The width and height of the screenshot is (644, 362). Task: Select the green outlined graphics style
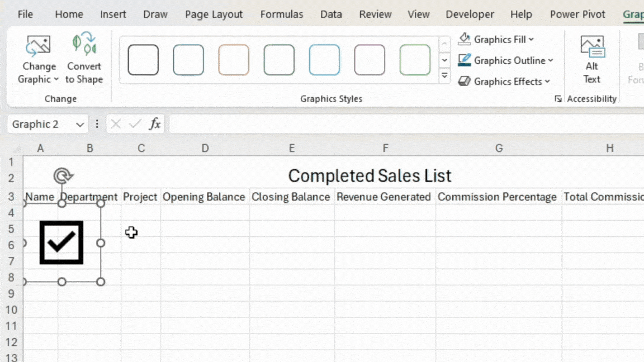[415, 60]
